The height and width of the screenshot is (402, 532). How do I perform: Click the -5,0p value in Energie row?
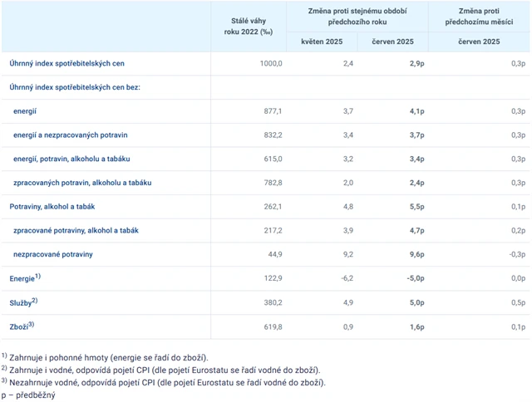pyautogui.click(x=415, y=277)
